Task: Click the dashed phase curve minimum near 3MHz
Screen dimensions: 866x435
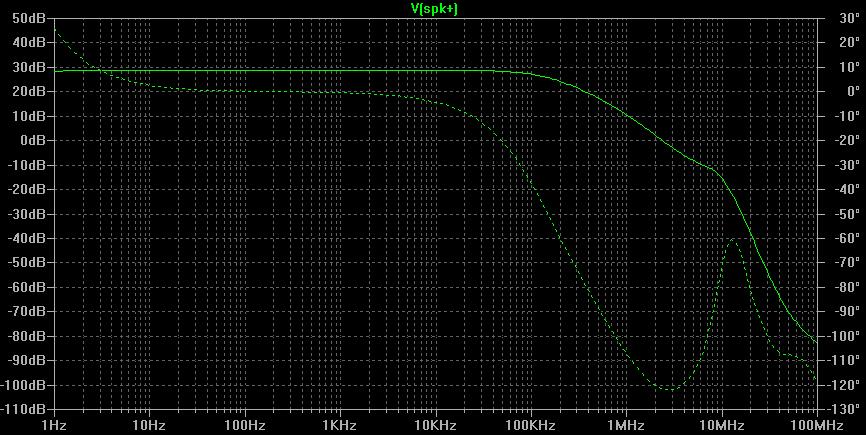Action: (x=670, y=389)
